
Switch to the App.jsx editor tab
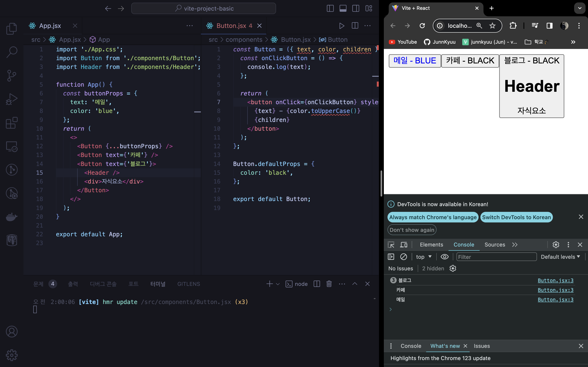coord(50,26)
